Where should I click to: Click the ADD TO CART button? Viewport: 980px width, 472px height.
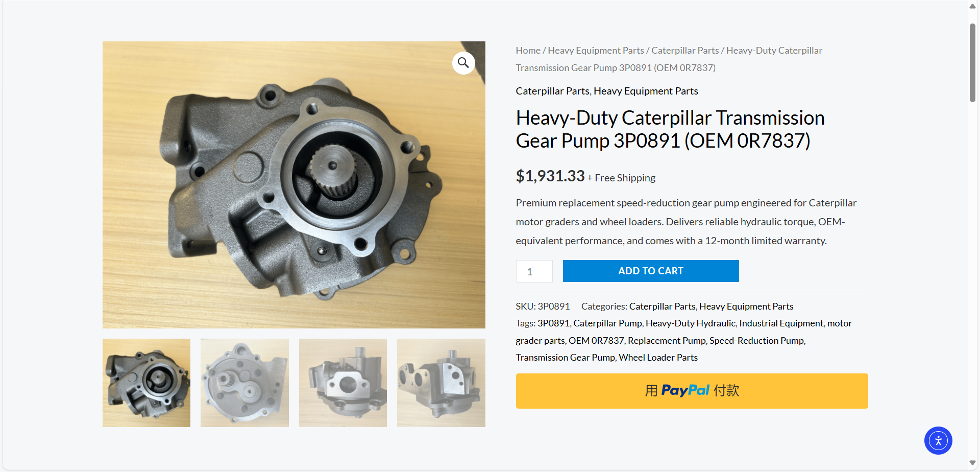pos(651,271)
